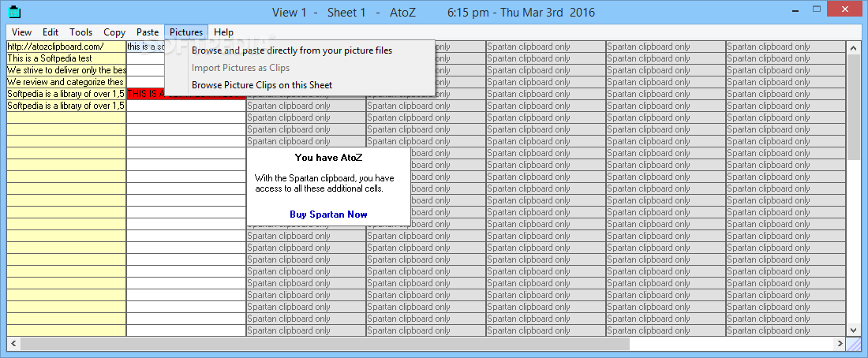Click the horizontal scrollbar thumb

pos(325,344)
